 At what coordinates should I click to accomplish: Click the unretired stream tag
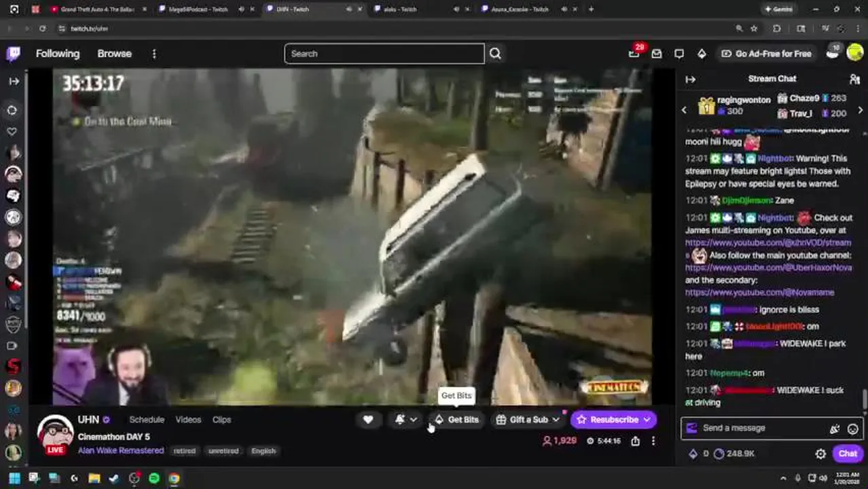(223, 451)
